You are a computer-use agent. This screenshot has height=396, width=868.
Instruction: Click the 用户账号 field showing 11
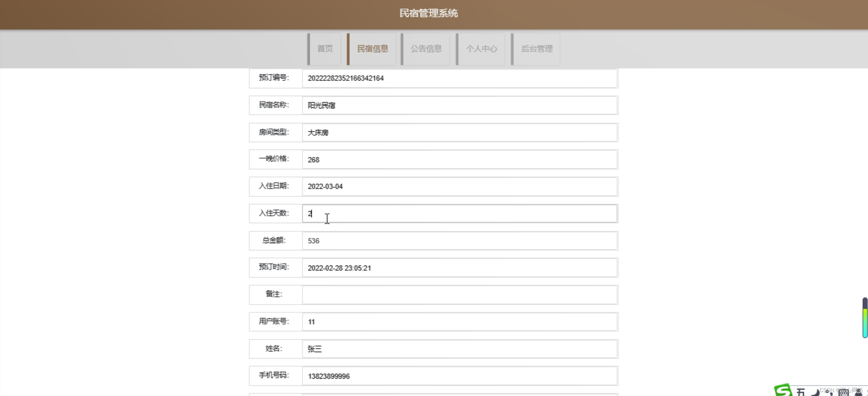[x=459, y=322]
